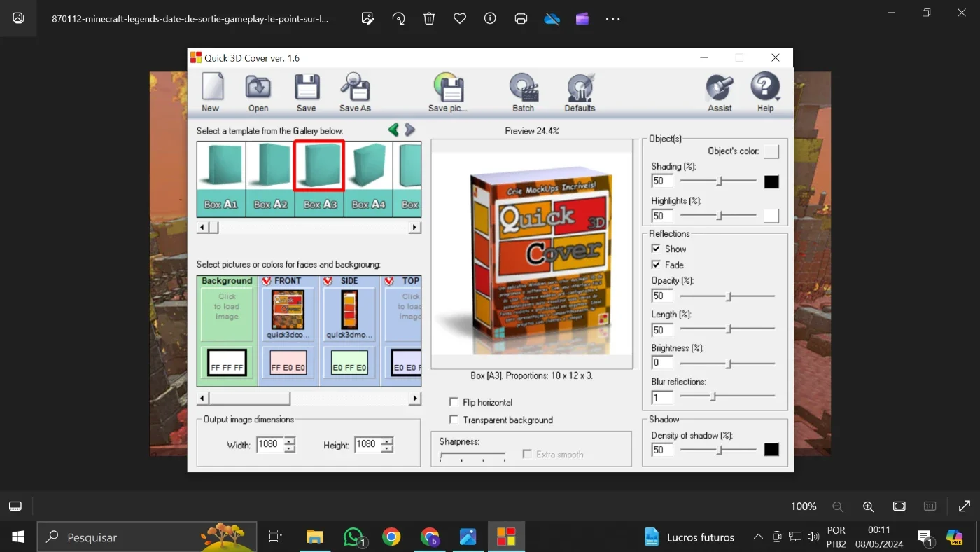Uncheck the Show reflections checkbox
Viewport: 980px width, 552px height.
[x=656, y=249]
